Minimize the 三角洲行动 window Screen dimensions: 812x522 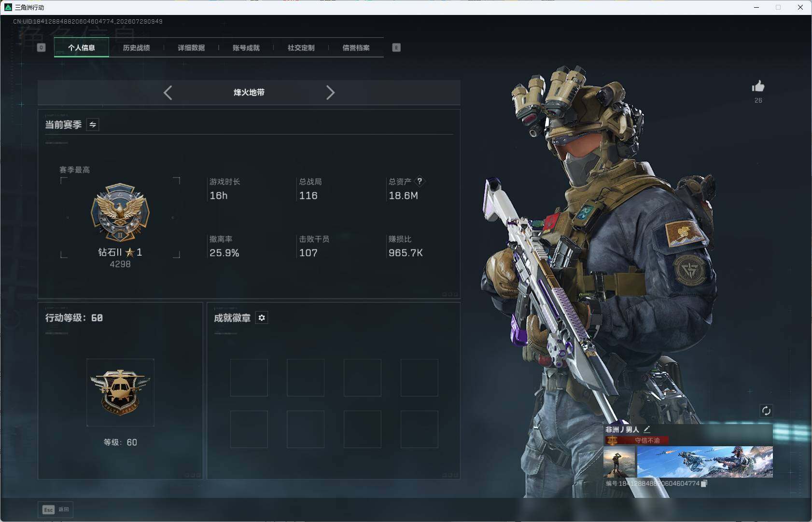[x=756, y=7]
